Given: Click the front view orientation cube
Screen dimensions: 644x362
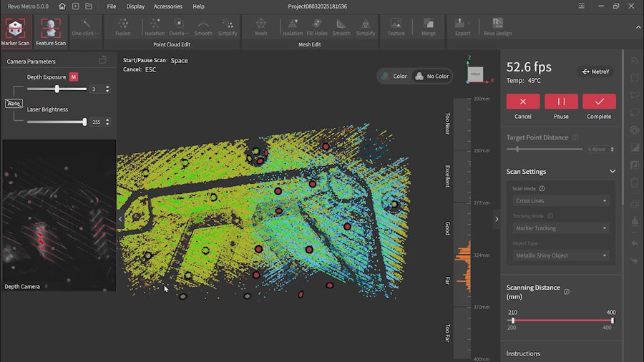Looking at the screenshot, I should (475, 73).
